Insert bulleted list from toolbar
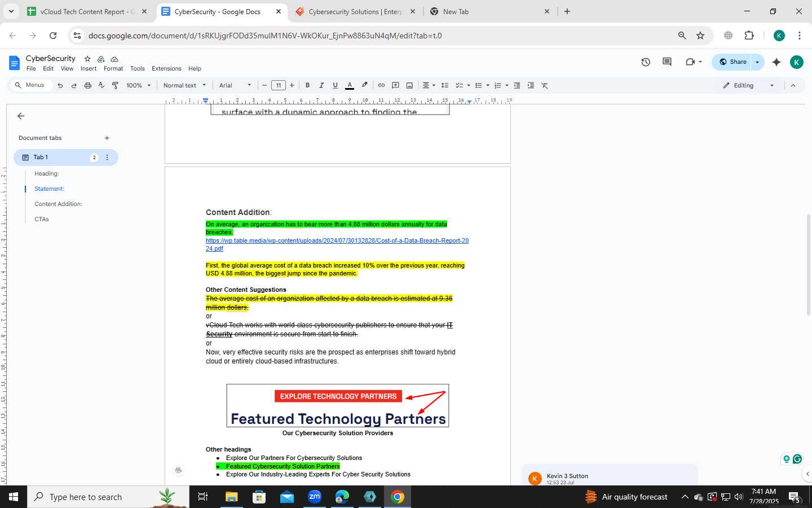This screenshot has height=508, width=812. pyautogui.click(x=478, y=85)
